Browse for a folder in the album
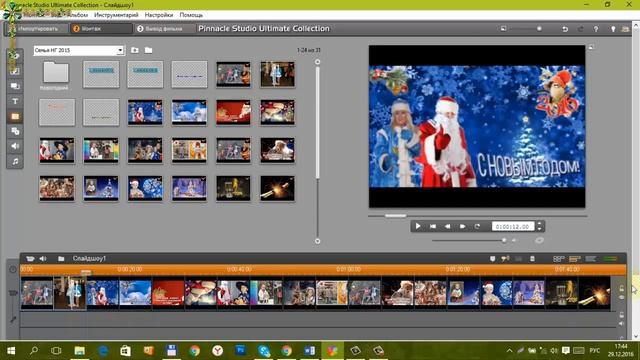 (148, 50)
